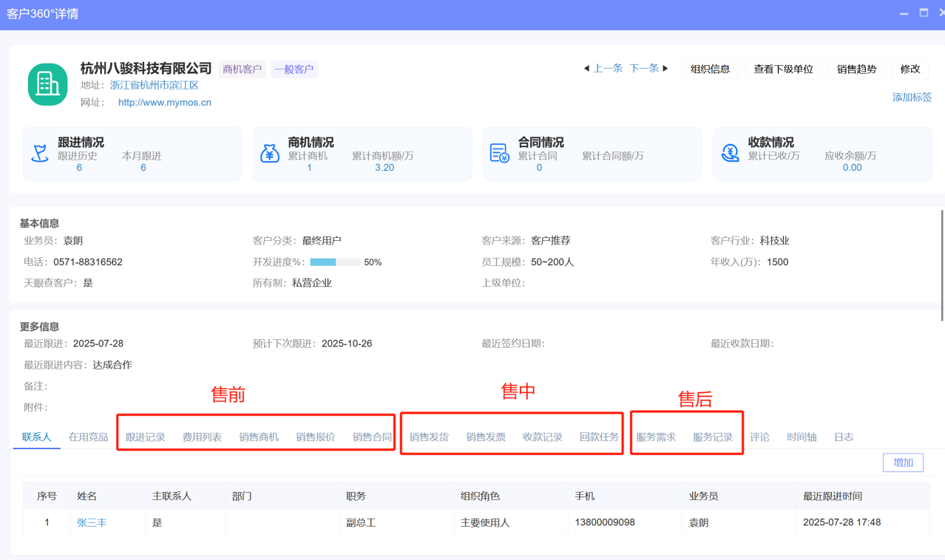Minimize the 客户360°详情 window
The height and width of the screenshot is (560, 945).
tap(904, 13)
